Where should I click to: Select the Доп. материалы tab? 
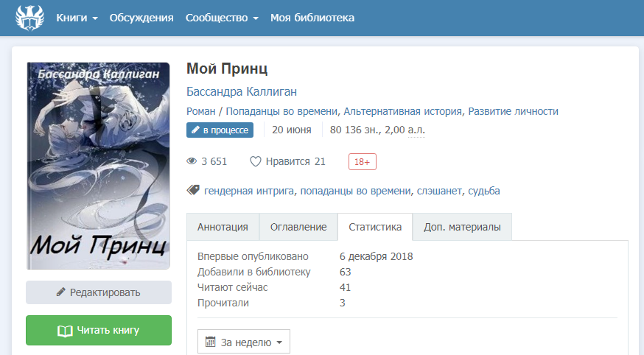pyautogui.click(x=462, y=227)
